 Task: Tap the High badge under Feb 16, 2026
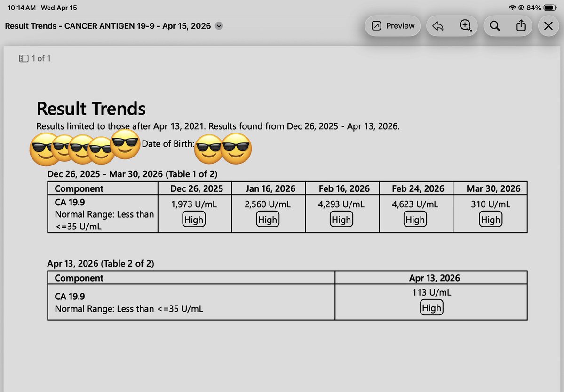click(342, 219)
